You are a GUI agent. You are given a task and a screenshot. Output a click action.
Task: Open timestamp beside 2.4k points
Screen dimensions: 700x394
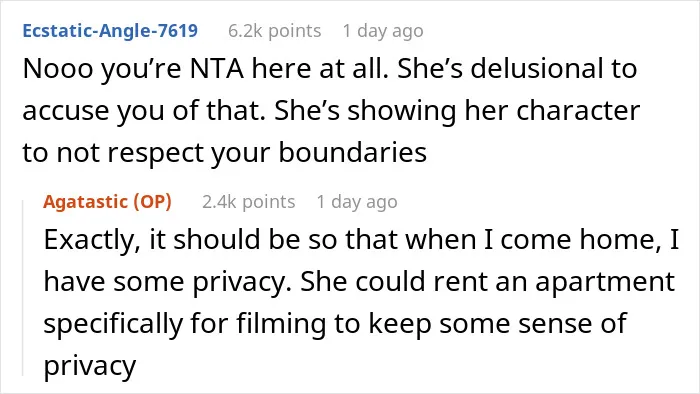357,202
